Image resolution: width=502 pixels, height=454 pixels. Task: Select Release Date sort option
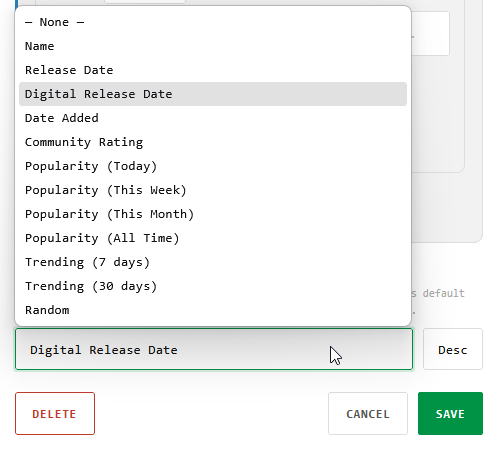213,70
